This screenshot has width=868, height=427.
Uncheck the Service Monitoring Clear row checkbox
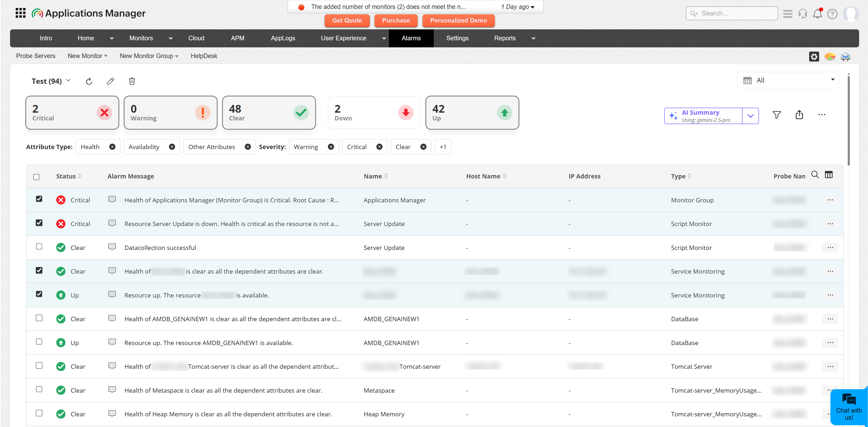click(x=39, y=270)
